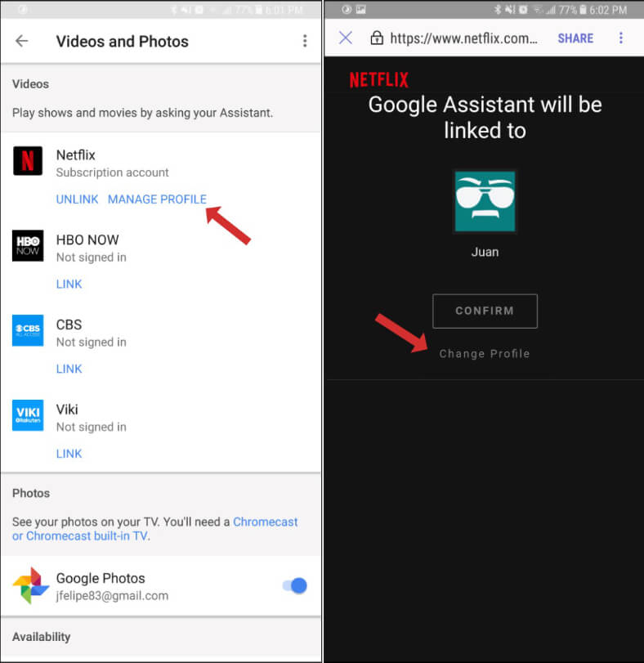Link the CBS account
Viewport: 644px width, 663px height.
pyautogui.click(x=69, y=369)
